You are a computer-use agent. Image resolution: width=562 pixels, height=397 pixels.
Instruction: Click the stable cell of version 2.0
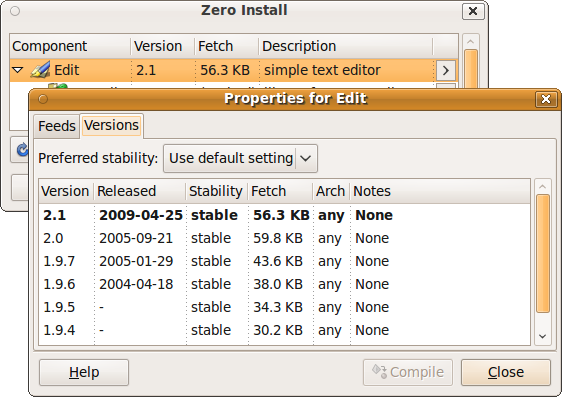pyautogui.click(x=211, y=238)
